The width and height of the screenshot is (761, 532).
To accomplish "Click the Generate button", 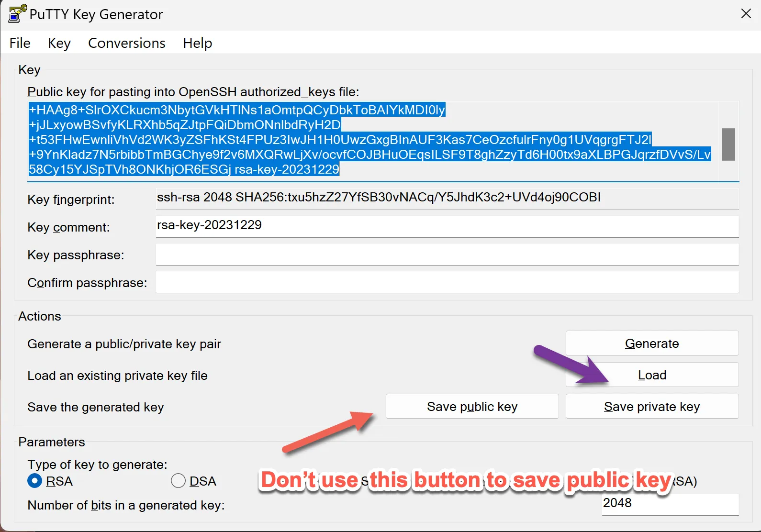I will tap(652, 344).
